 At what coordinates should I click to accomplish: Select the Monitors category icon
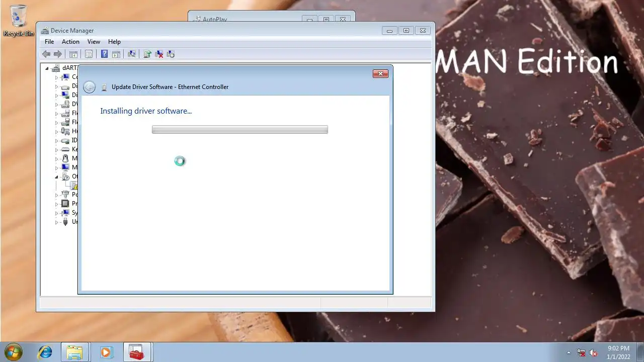pos(65,167)
